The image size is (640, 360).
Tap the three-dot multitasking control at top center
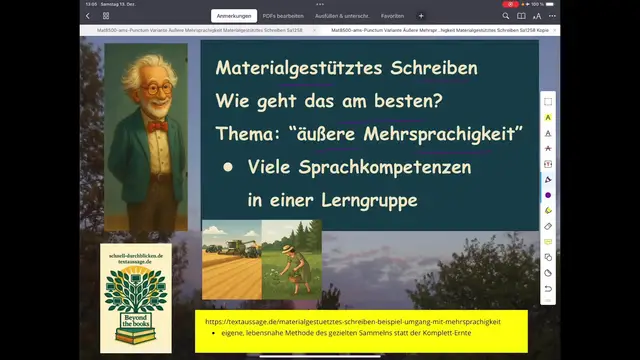(320, 4)
